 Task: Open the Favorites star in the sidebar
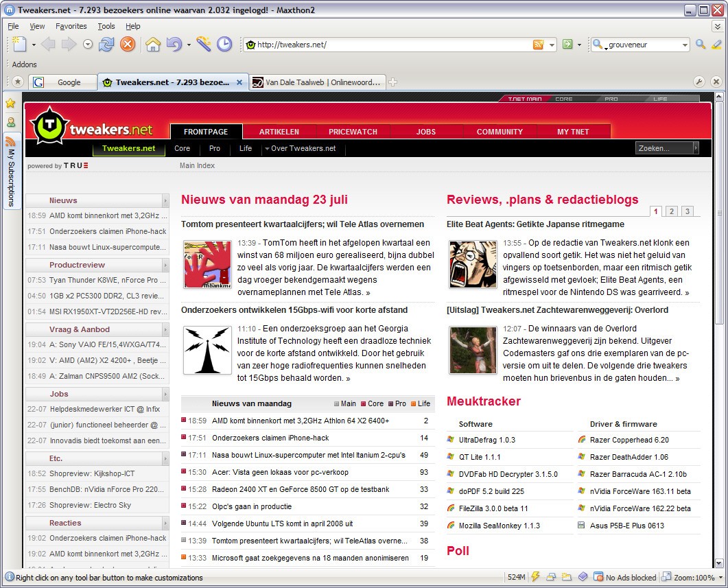point(10,103)
